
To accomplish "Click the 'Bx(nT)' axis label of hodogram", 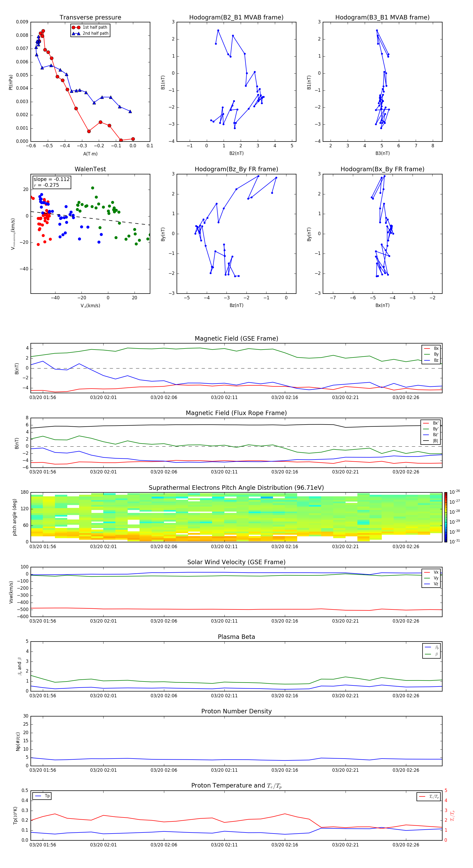I will pos(382,305).
